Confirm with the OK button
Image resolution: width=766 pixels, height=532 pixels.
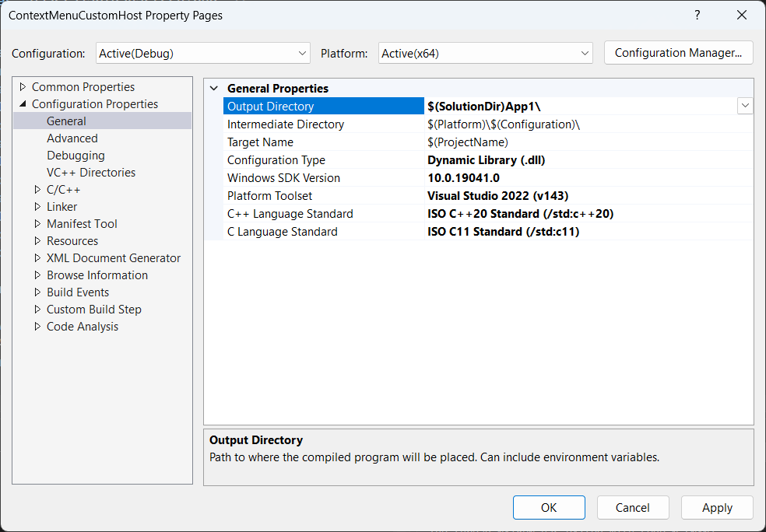(x=549, y=508)
